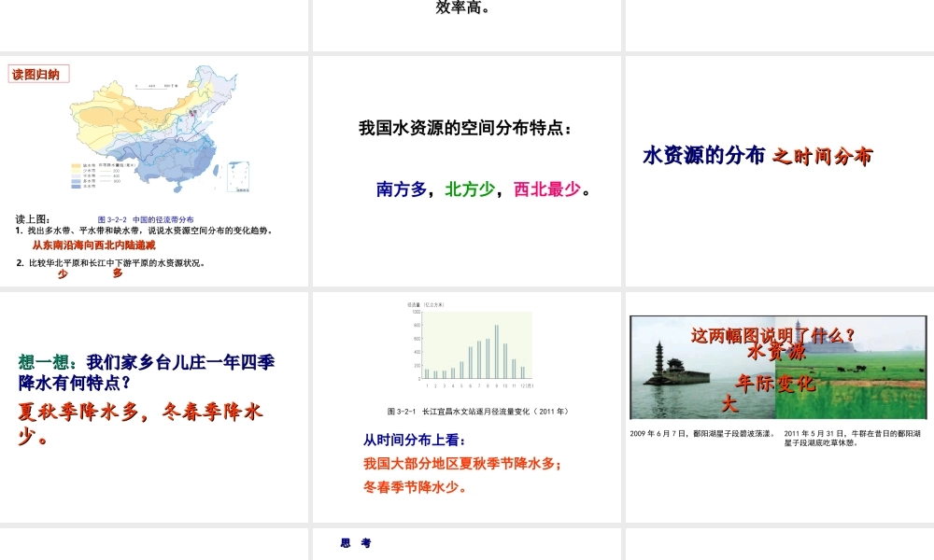Image resolution: width=934 pixels, height=560 pixels.
Task: Click the blue text 水资源的分布
Action: tap(704, 155)
